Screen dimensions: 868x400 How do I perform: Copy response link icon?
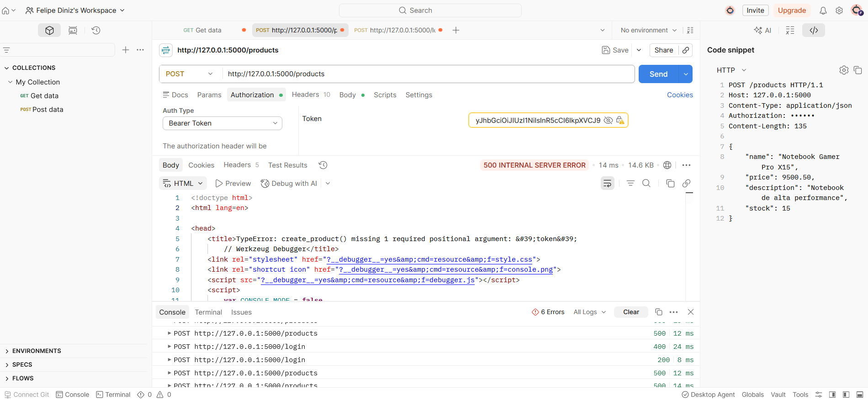[686, 183]
